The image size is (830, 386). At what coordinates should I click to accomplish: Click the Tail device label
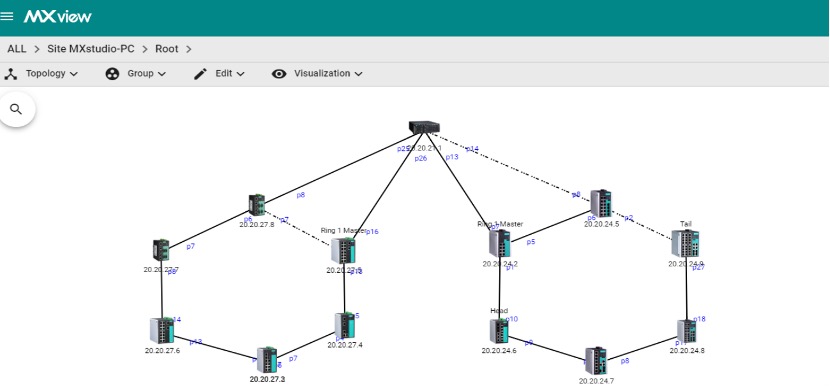(x=685, y=224)
